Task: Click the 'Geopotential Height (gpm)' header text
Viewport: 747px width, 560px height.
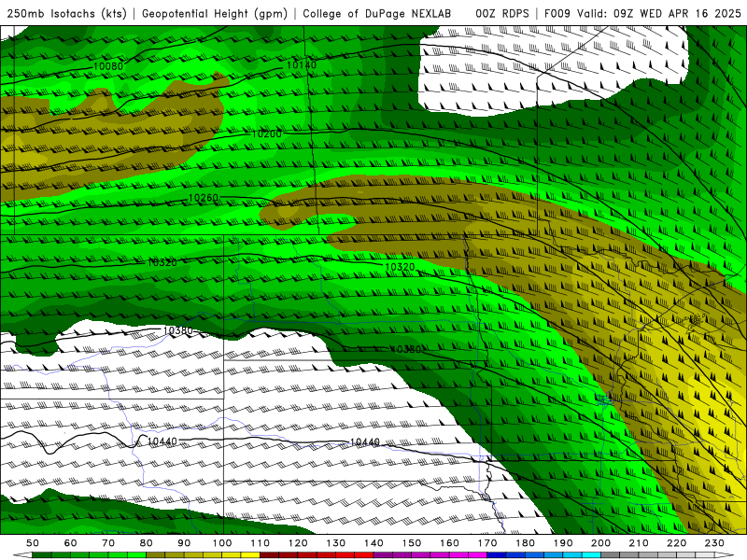Action: pyautogui.click(x=215, y=13)
